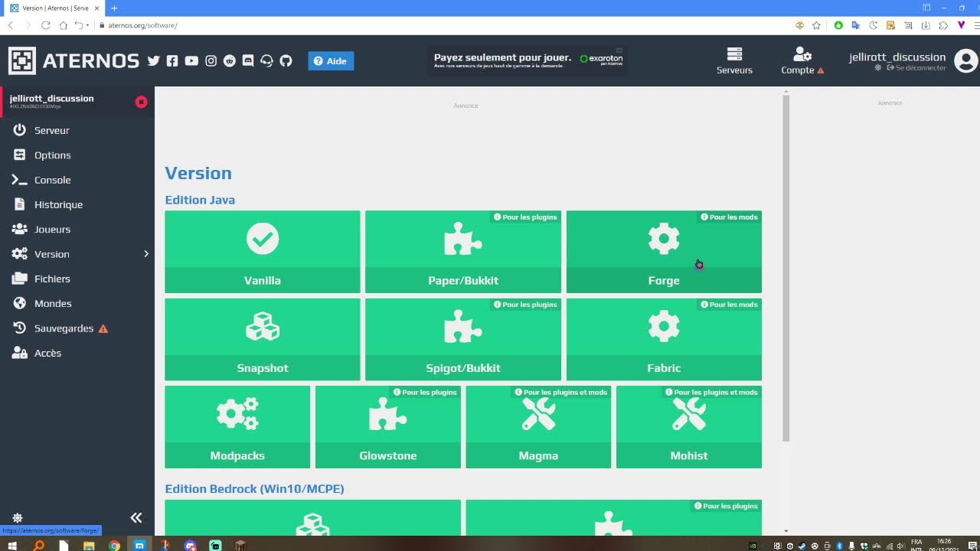Screen dimensions: 980x551
Task: Select the Glowstone software tile
Action: coord(388,427)
